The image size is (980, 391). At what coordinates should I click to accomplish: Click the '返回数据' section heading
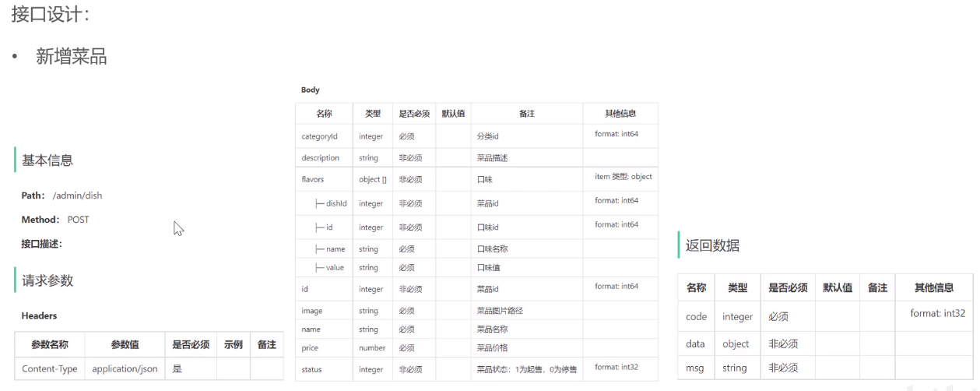coord(712,245)
